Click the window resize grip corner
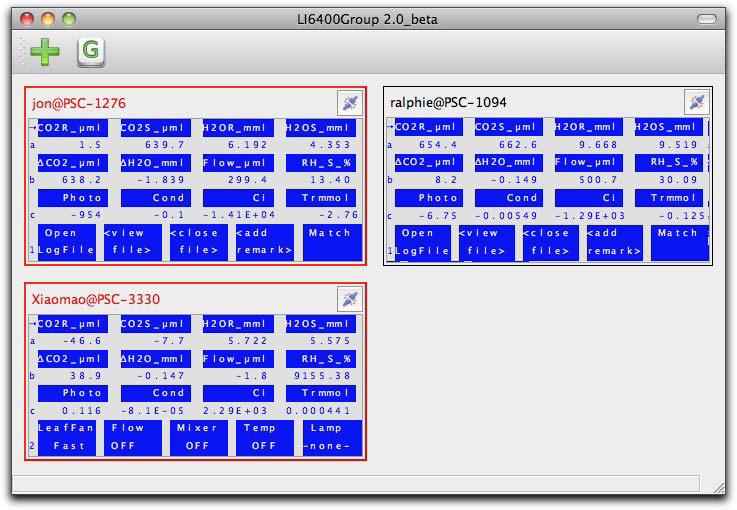 click(x=719, y=487)
